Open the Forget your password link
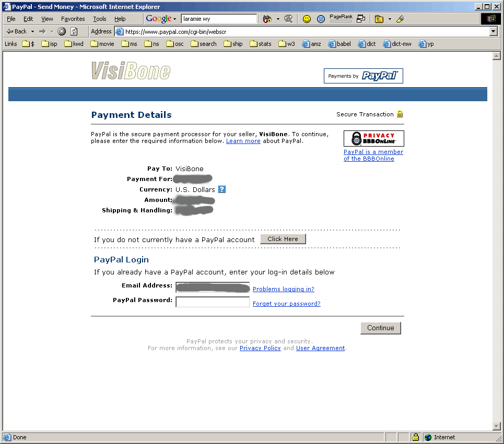Image resolution: width=504 pixels, height=444 pixels. click(286, 304)
